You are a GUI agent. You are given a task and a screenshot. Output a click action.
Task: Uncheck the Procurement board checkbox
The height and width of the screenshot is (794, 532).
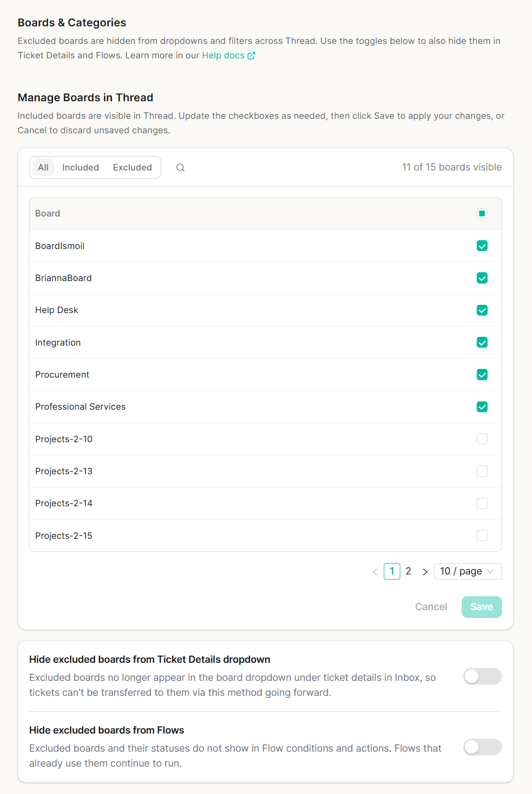pyautogui.click(x=482, y=375)
